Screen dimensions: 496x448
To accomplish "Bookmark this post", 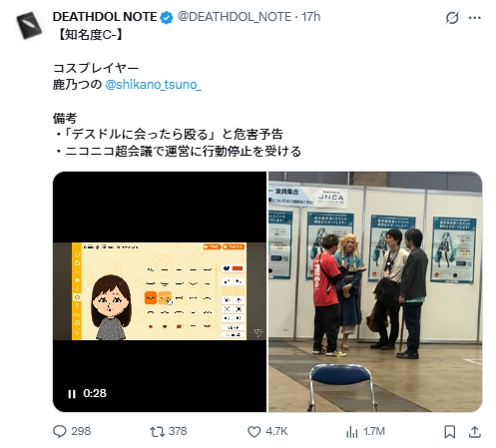I will point(450,432).
